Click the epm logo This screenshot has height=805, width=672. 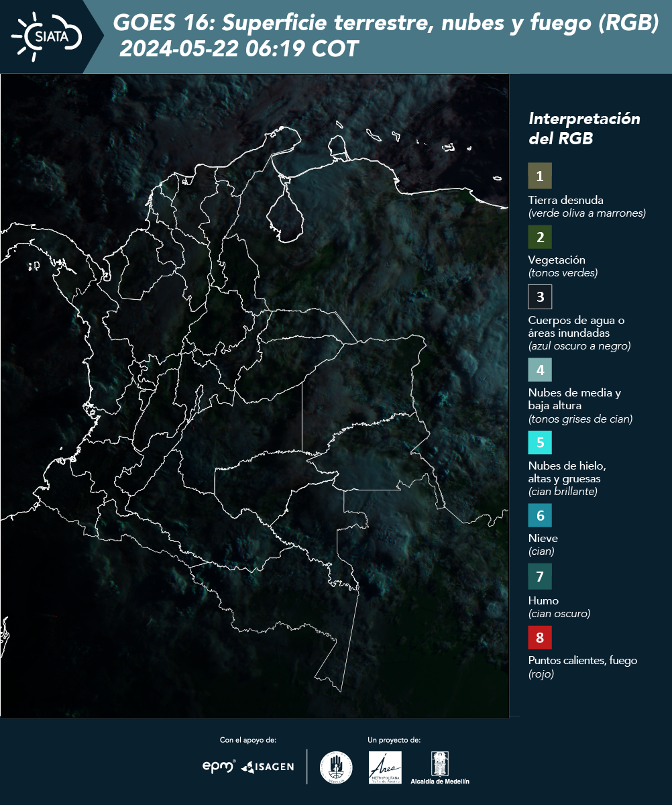219,765
